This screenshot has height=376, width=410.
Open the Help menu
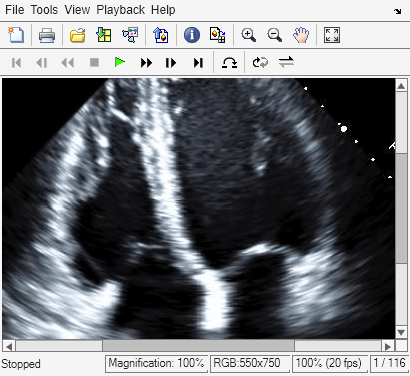click(163, 10)
